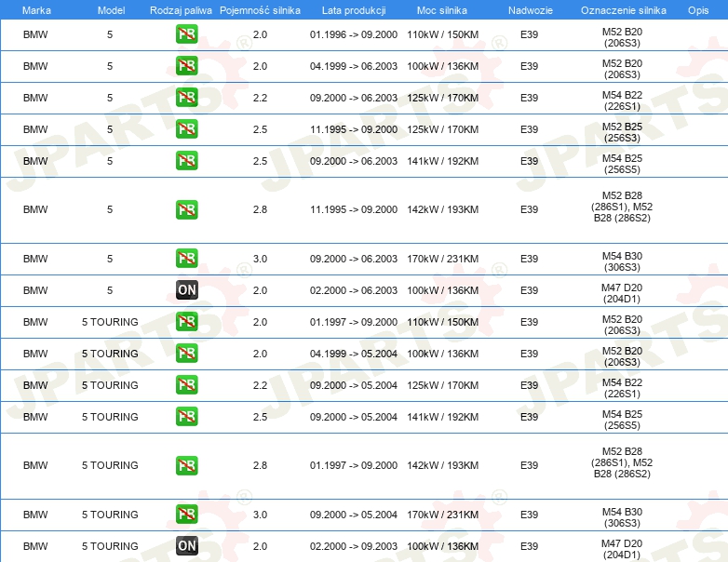Click 170kW / 231KM in the 5 TOURING row
Screen dimensions: 728x562
(x=442, y=515)
